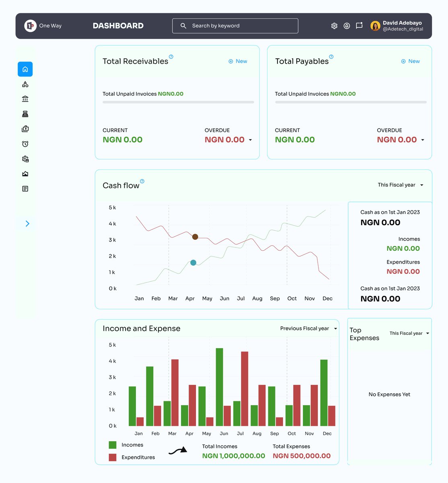The height and width of the screenshot is (483, 448).
Task: Open the area chart icon in the sidebar
Action: tap(25, 174)
